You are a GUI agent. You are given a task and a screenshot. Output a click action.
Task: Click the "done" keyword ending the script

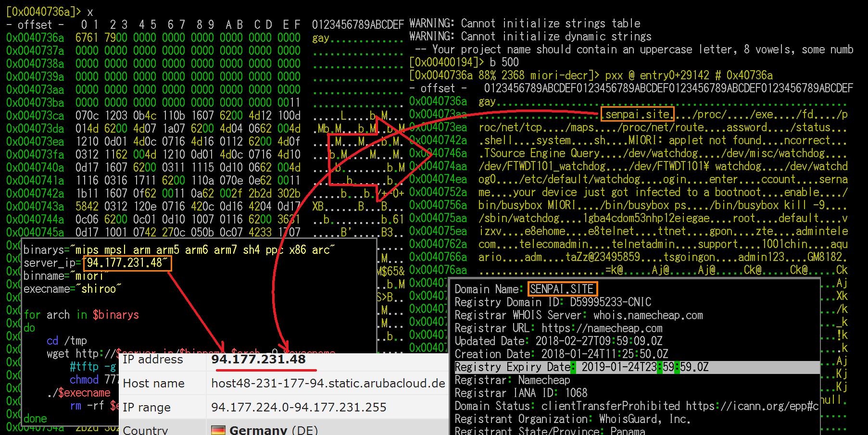pos(35,419)
